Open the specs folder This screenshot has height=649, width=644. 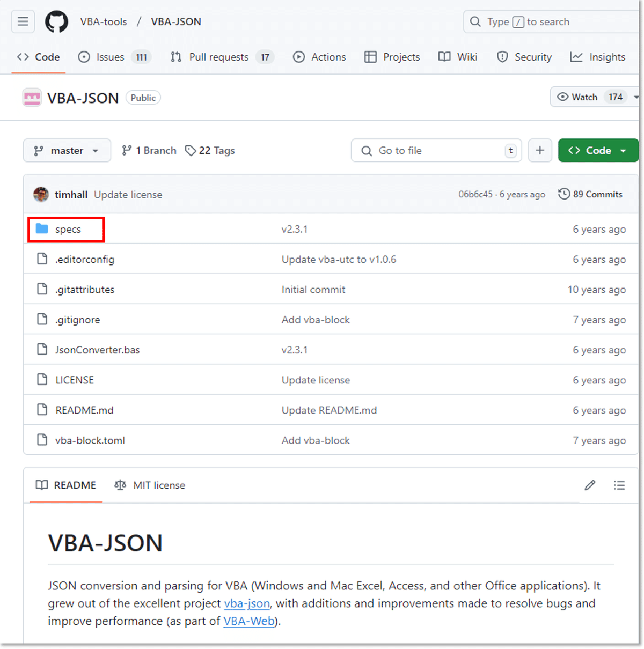tap(68, 229)
